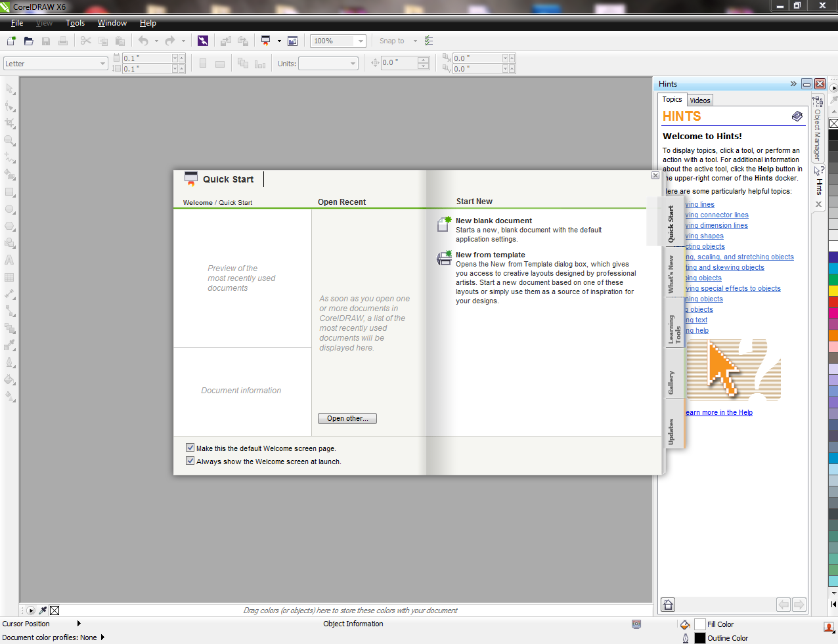This screenshot has width=838, height=644.
Task: Click the 'Open other...' button
Action: pos(347,418)
